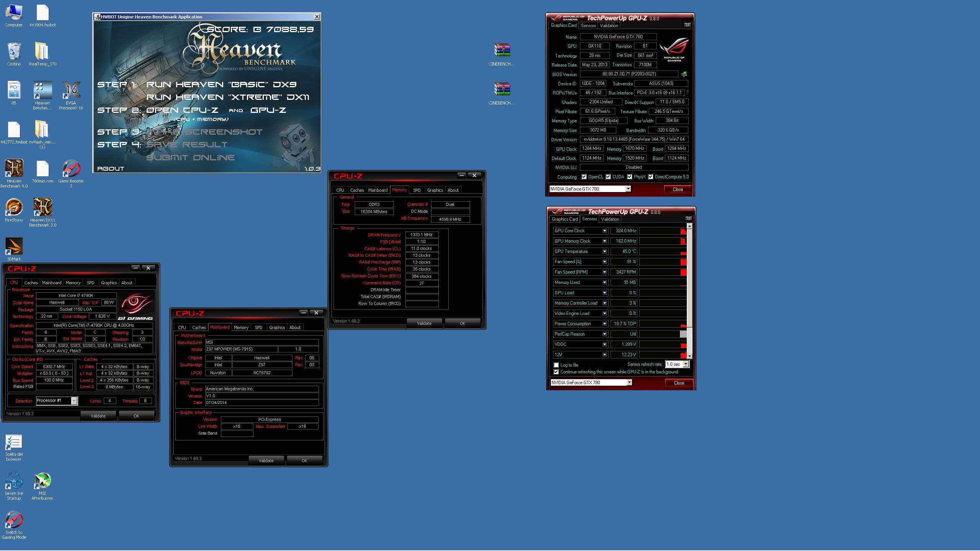Image resolution: width=980 pixels, height=551 pixels.
Task: Open the Processor #1 selection dropdown
Action: point(74,401)
